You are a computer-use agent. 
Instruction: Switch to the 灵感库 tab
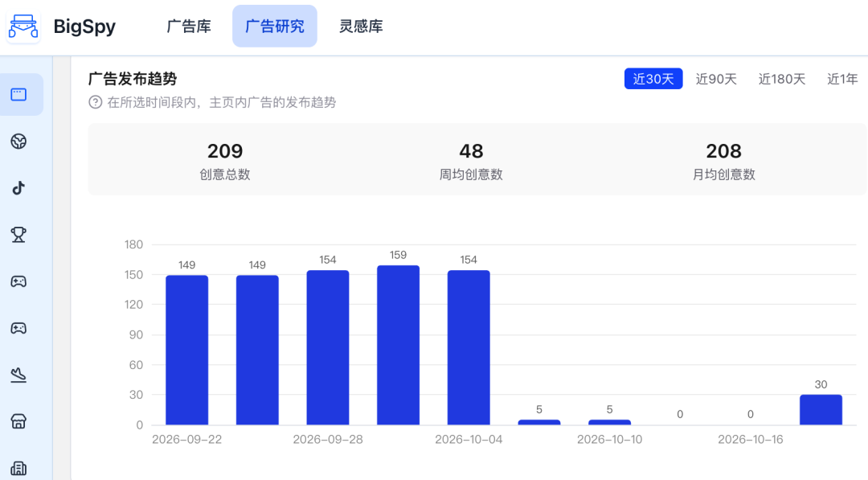coord(361,26)
